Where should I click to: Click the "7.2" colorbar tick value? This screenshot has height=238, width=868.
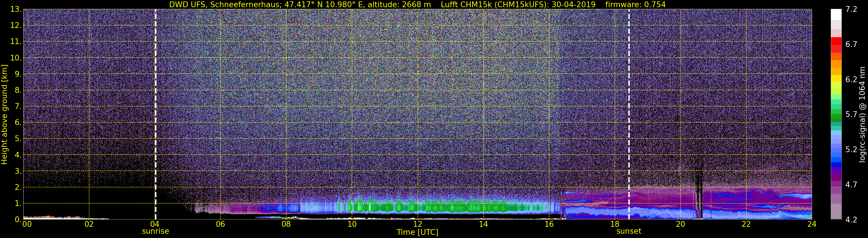pos(851,10)
